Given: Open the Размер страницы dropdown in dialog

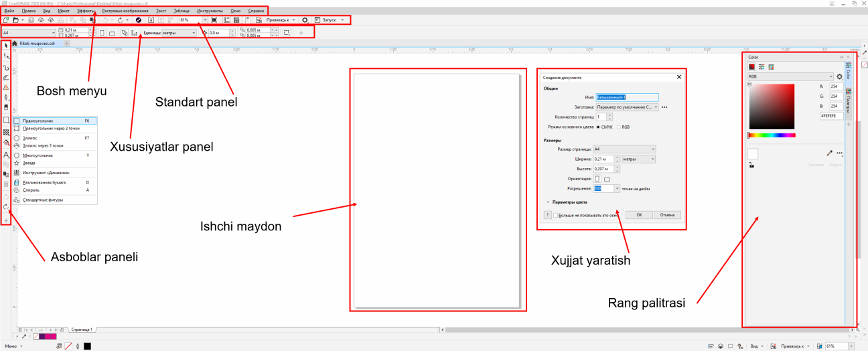Looking at the screenshot, I should tap(626, 149).
